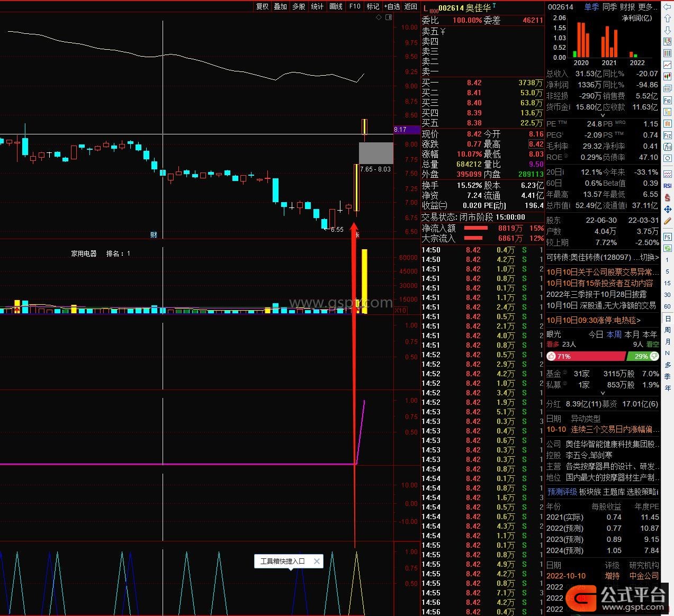Open the 更多 financial options
The image size is (674, 616).
click(648, 7)
